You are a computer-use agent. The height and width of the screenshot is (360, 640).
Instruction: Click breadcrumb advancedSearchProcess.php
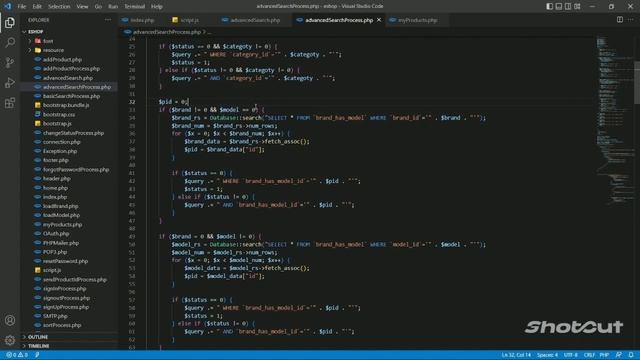point(167,32)
